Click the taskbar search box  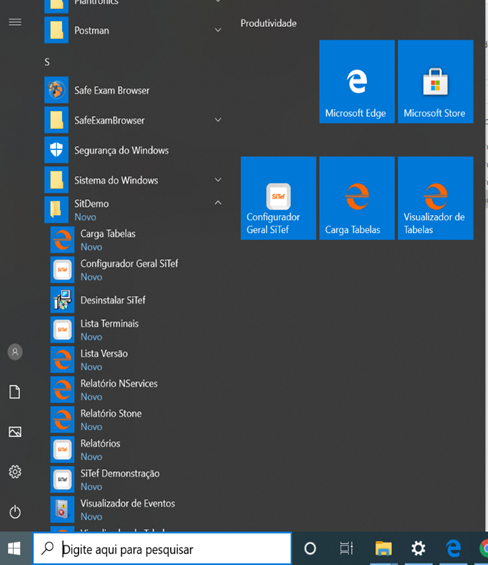(162, 549)
